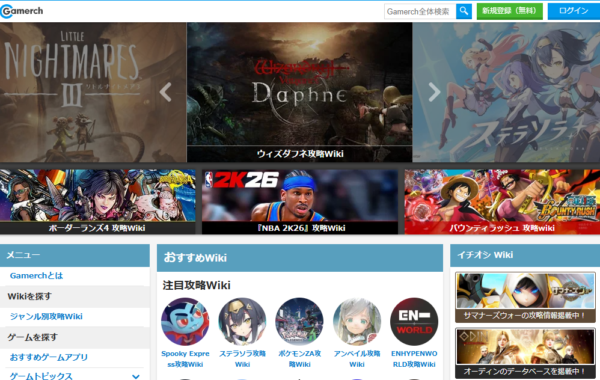
Task: Open the NBA 2K26 攻略Wiki banner
Action: click(300, 202)
